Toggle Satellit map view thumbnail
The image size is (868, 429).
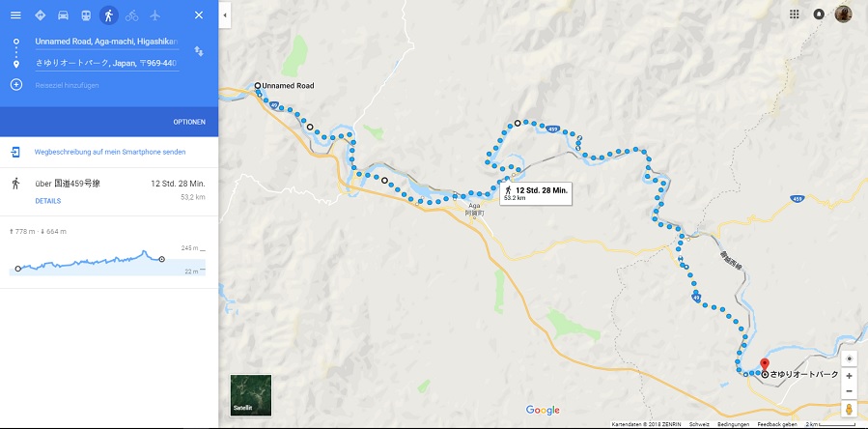pyautogui.click(x=251, y=395)
